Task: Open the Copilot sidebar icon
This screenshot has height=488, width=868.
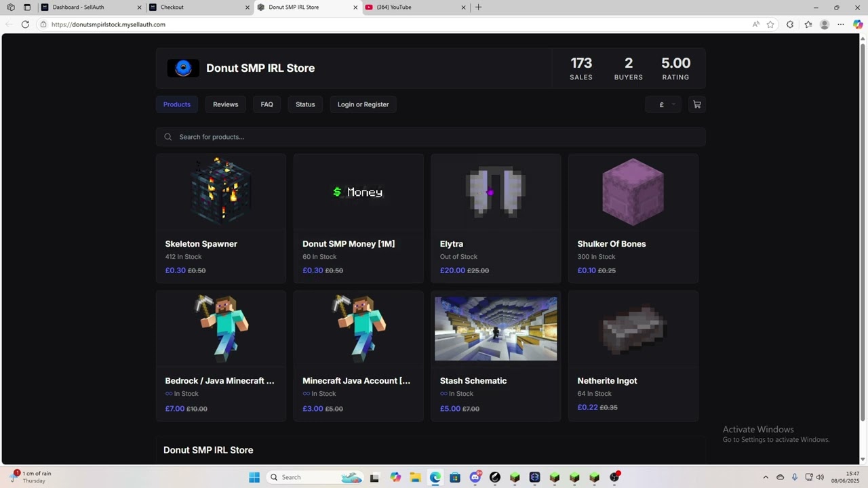Action: pyautogui.click(x=858, y=24)
